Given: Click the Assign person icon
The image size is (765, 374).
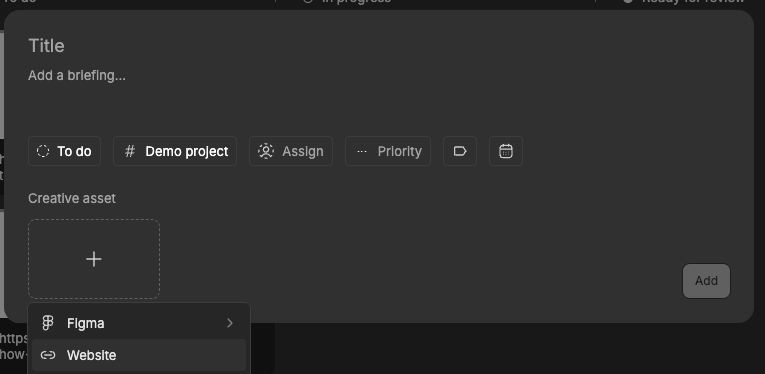Looking at the screenshot, I should [266, 151].
